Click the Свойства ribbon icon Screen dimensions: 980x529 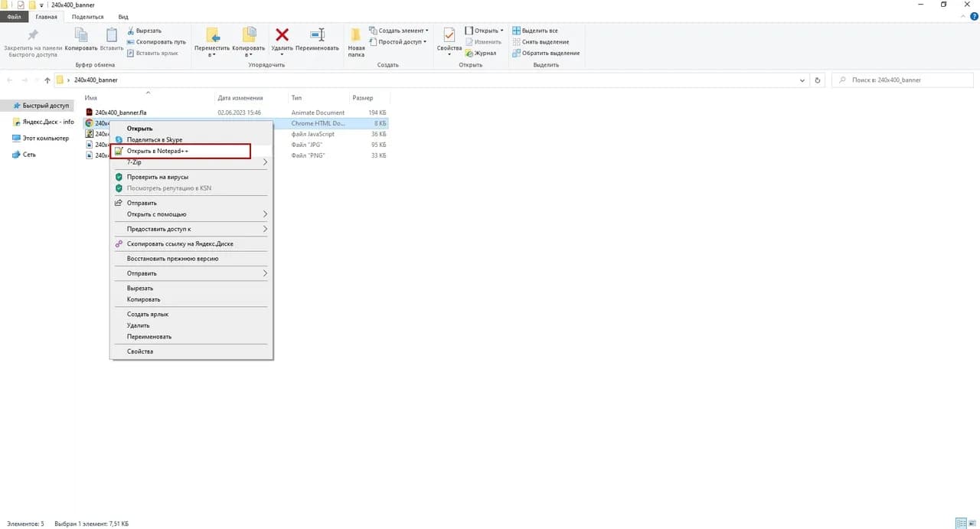[449, 35]
